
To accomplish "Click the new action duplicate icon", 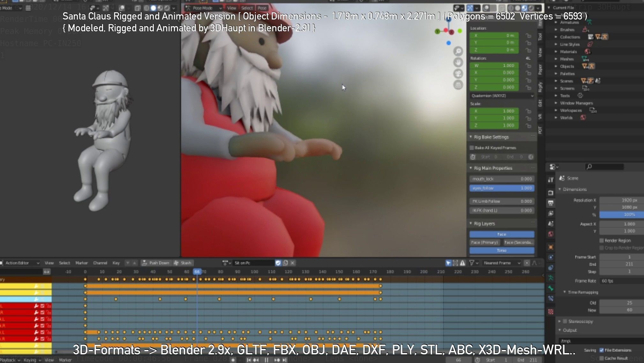I will [285, 263].
